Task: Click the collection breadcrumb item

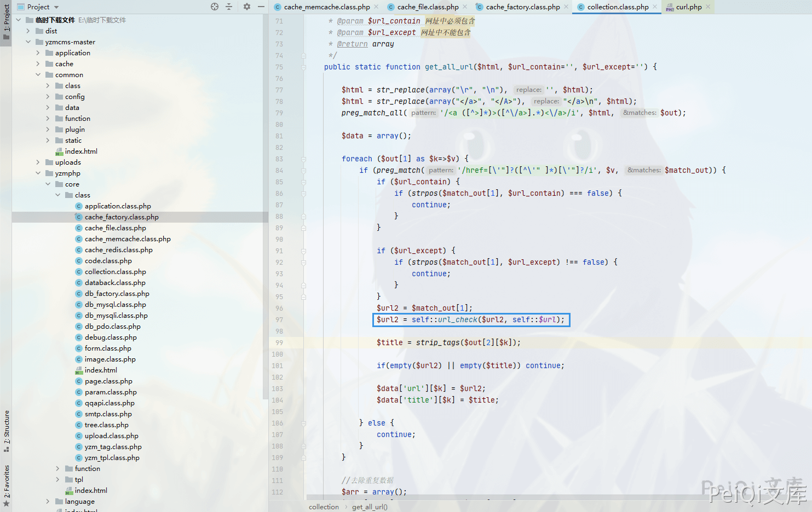Action: [324, 507]
